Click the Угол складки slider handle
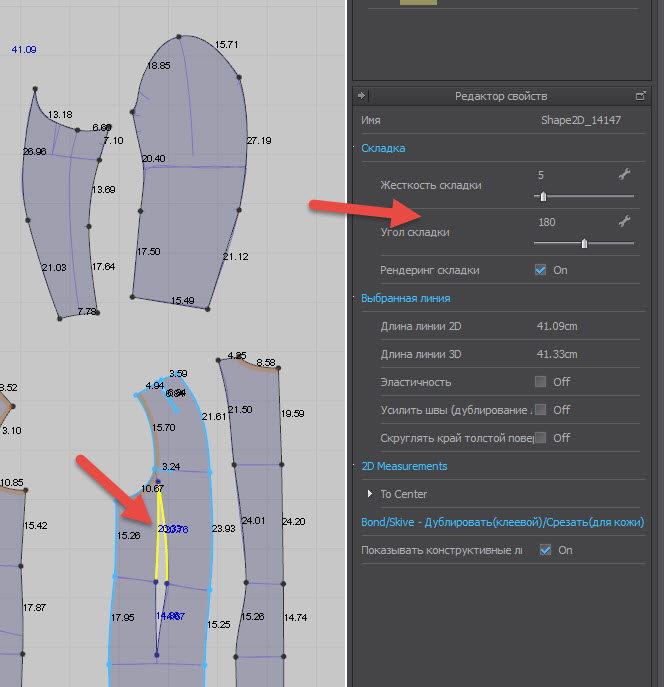 click(584, 243)
